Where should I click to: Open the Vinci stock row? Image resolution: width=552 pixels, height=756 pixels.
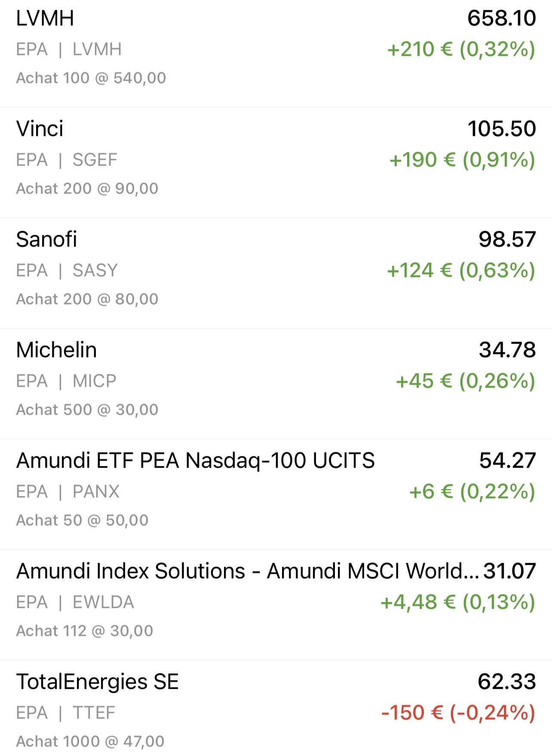pyautogui.click(x=40, y=129)
